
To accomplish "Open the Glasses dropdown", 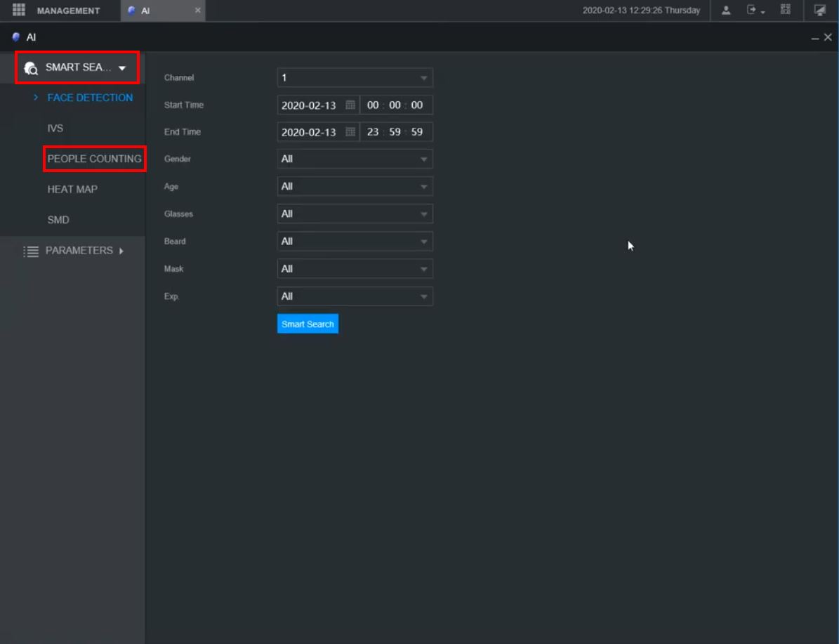I will click(x=355, y=213).
